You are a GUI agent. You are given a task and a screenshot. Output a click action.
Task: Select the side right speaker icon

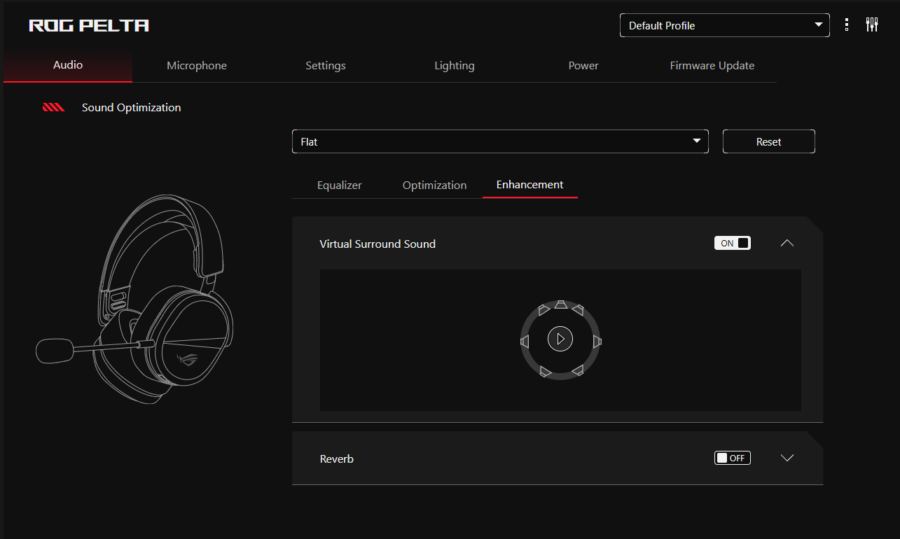[x=597, y=342]
